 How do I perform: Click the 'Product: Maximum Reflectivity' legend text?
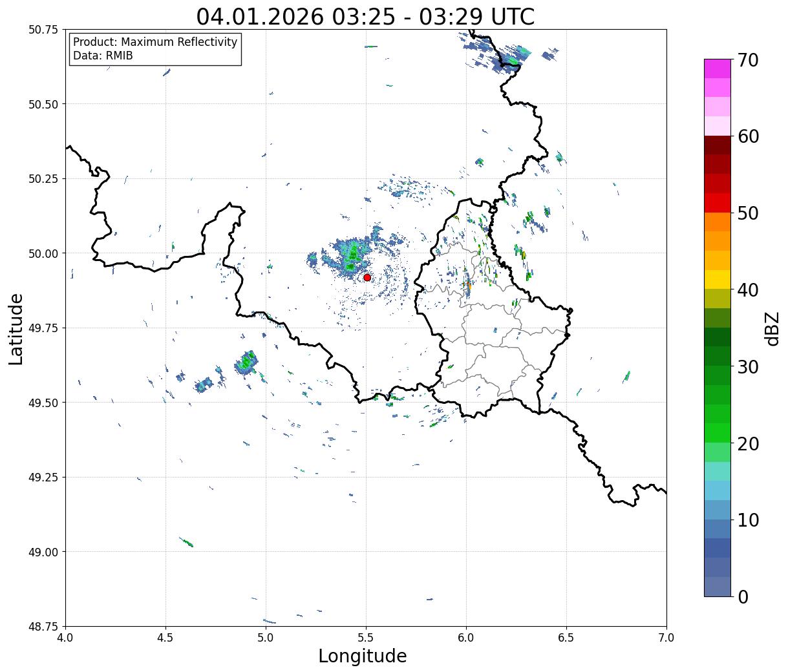coord(155,42)
